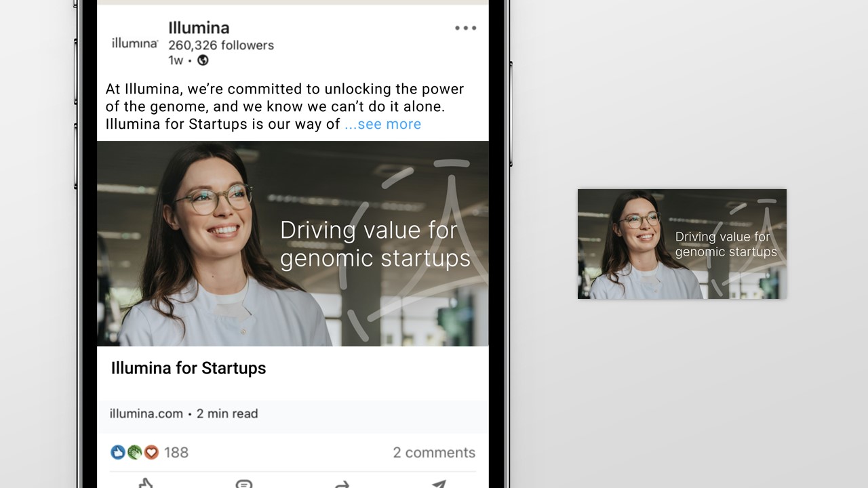Screen dimensions: 868x488
Task: Click the green clapping celebrate reaction icon
Action: [134, 452]
